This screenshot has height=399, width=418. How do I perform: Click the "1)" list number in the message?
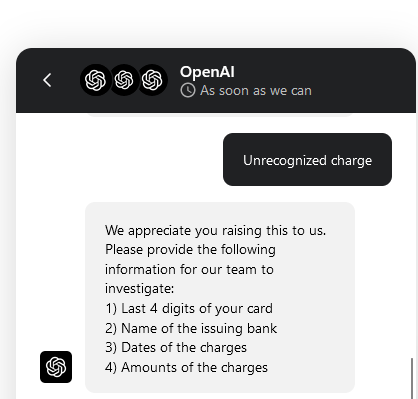(111, 309)
